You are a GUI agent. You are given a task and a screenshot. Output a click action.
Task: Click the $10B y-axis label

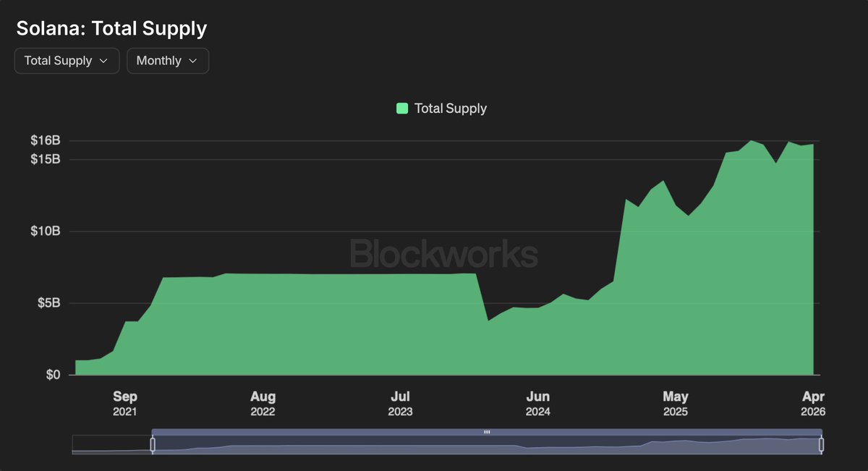tap(45, 232)
